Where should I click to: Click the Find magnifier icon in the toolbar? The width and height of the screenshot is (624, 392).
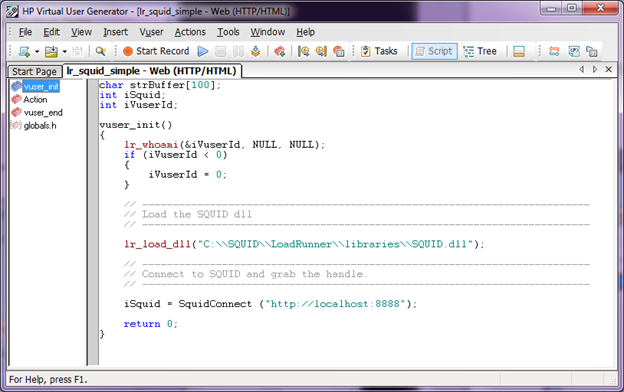[x=101, y=51]
